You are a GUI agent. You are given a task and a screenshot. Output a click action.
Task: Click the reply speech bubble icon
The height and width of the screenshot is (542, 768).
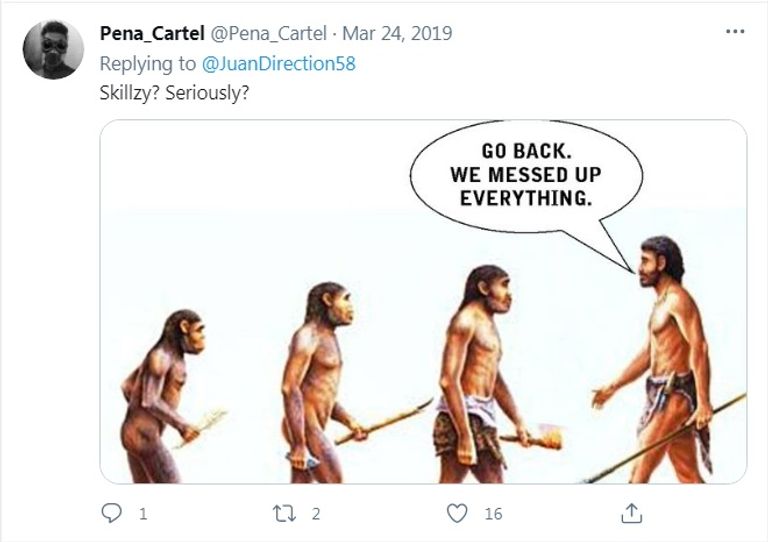tap(113, 513)
